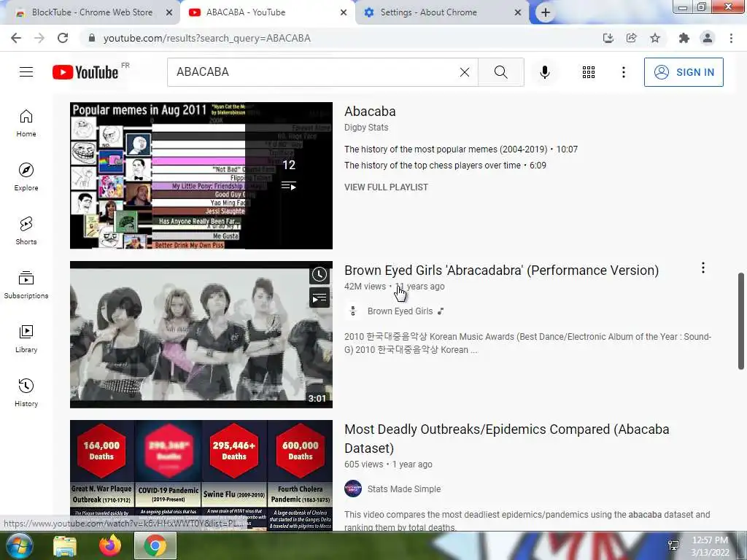Install app icon in address bar
The image size is (747, 560).
[608, 38]
